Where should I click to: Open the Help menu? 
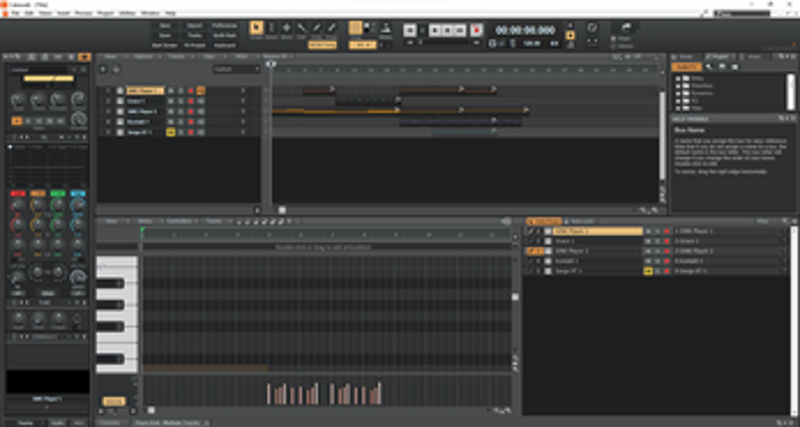coord(170,13)
